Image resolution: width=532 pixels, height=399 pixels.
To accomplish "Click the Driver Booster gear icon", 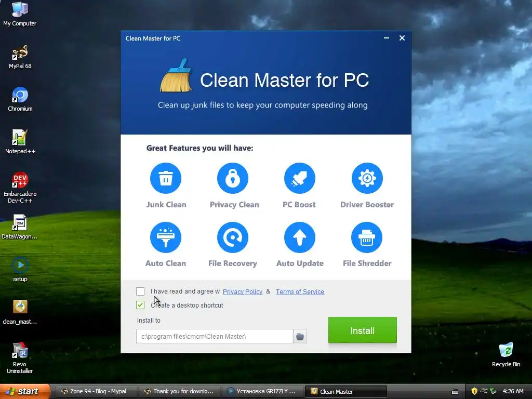I will tap(367, 178).
